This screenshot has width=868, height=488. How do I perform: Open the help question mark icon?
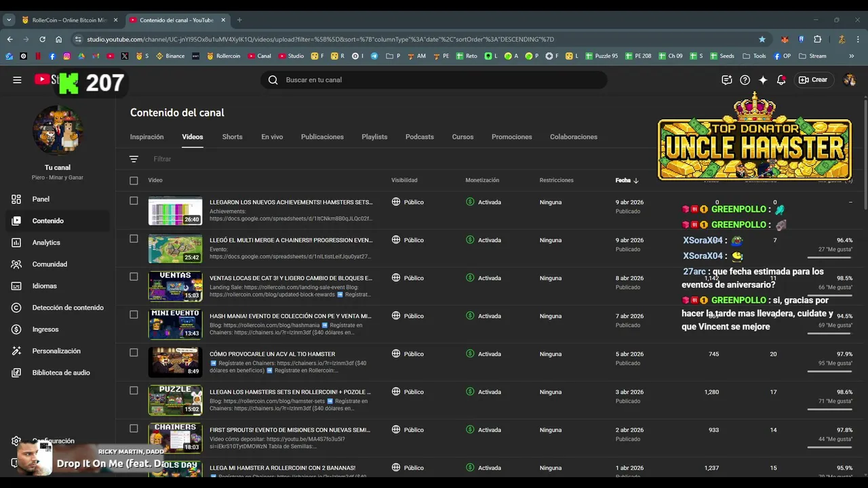[745, 80]
